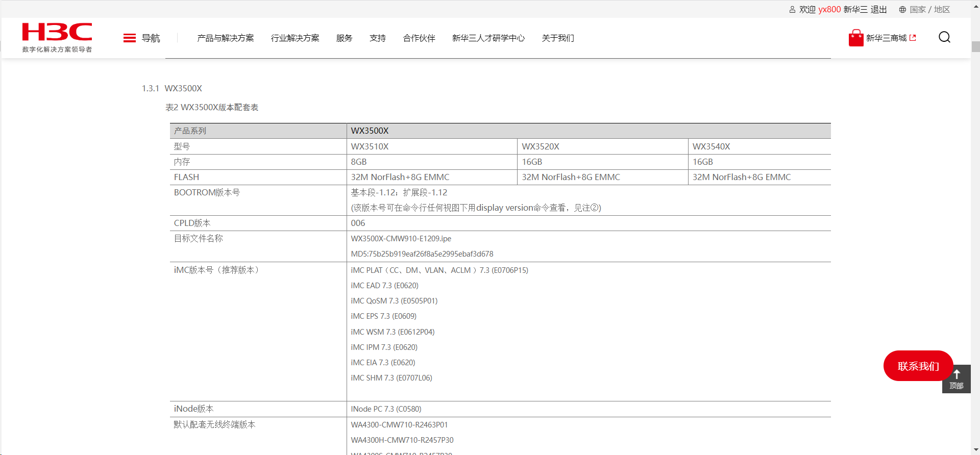980x455 pixels.
Task: Click file name WX3500X-CMW910-E1209.ipe
Action: (x=401, y=239)
